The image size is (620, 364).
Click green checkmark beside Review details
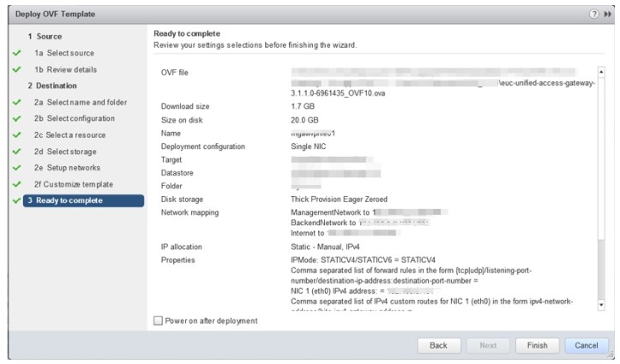(16, 69)
